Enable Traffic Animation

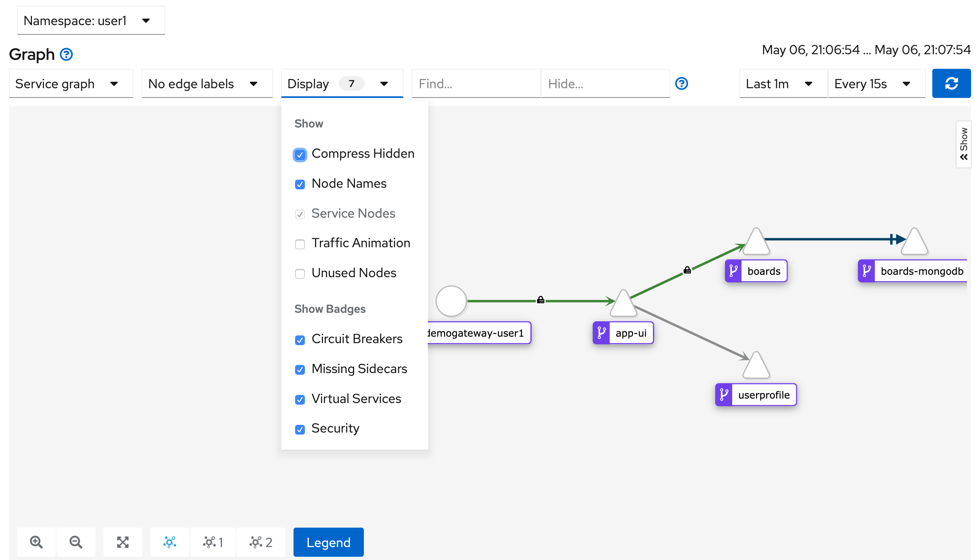pyautogui.click(x=300, y=244)
